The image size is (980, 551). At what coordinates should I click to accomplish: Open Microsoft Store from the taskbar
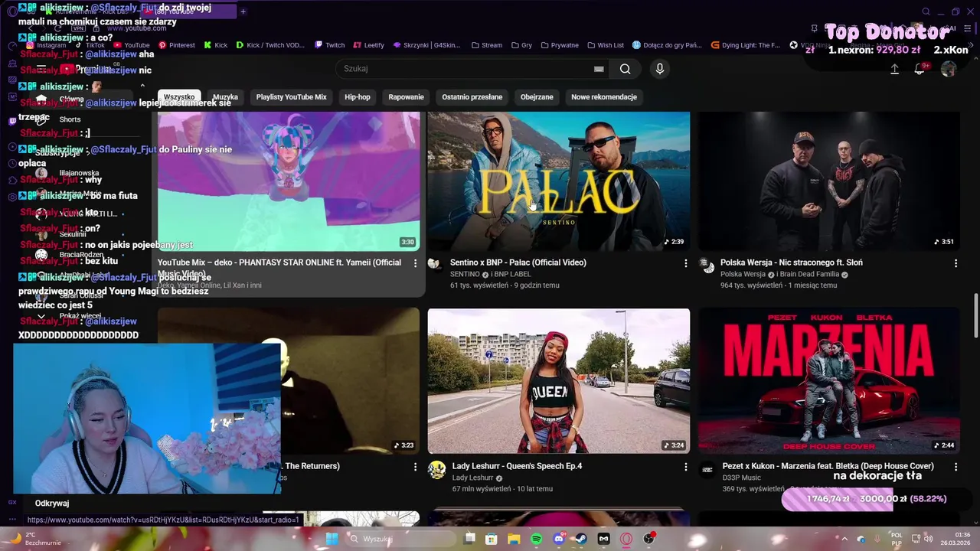coord(492,539)
